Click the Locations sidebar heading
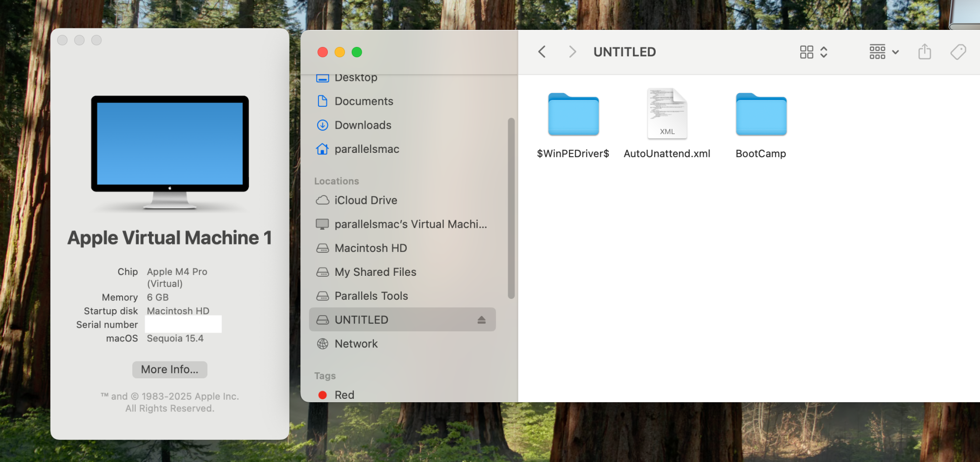980x462 pixels. (337, 181)
